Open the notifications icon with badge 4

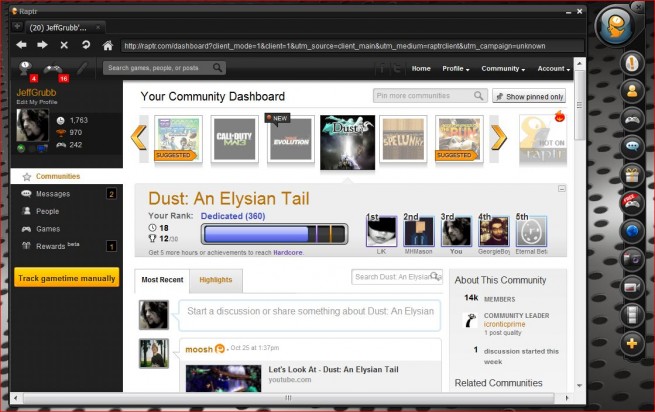(x=26, y=68)
